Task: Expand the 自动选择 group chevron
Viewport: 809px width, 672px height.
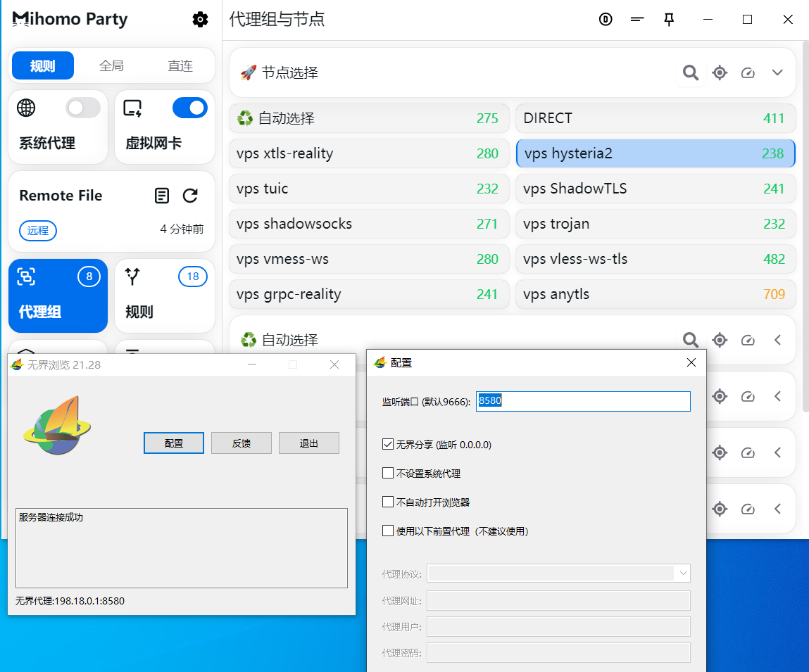Action: [x=777, y=340]
